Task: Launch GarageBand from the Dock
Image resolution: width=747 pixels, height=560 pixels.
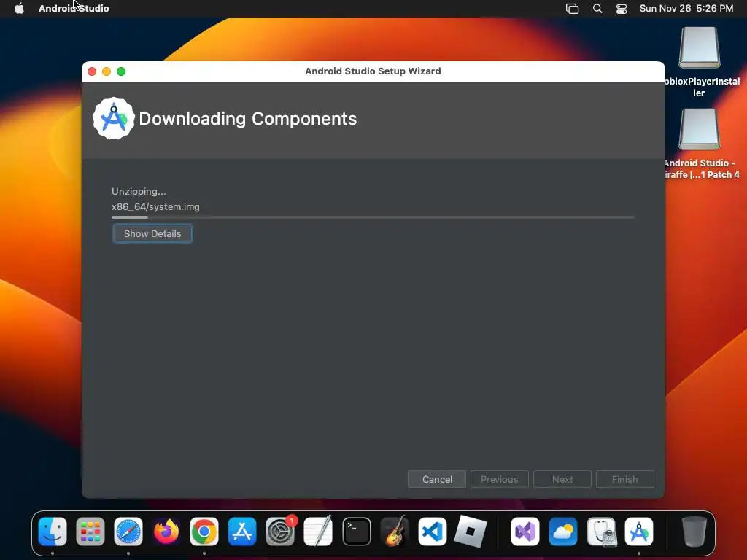Action: [395, 532]
